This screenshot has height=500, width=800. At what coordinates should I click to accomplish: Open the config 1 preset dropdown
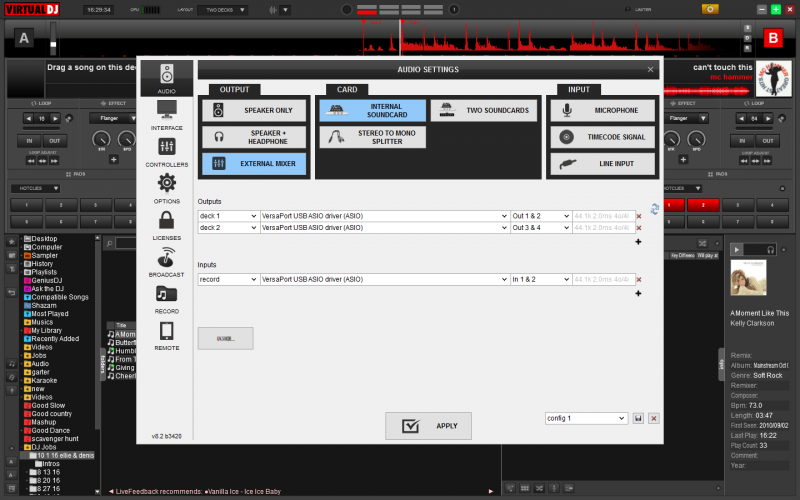586,418
